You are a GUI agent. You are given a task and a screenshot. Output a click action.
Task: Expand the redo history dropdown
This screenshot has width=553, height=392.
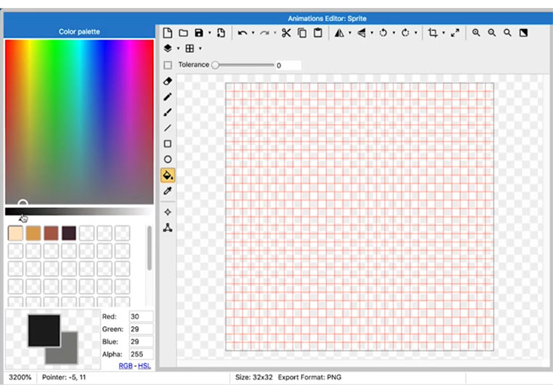click(x=275, y=33)
